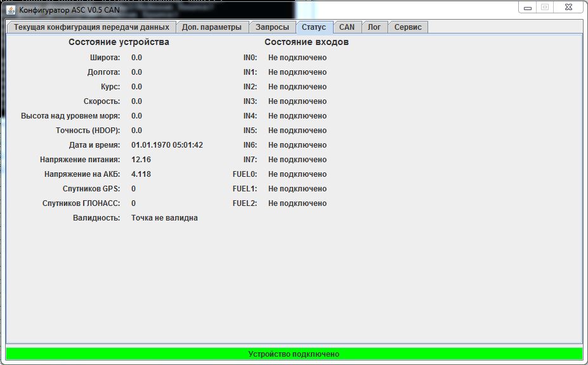This screenshot has height=365, width=588.
Task: Switch to the Сервис tab
Action: [x=408, y=27]
